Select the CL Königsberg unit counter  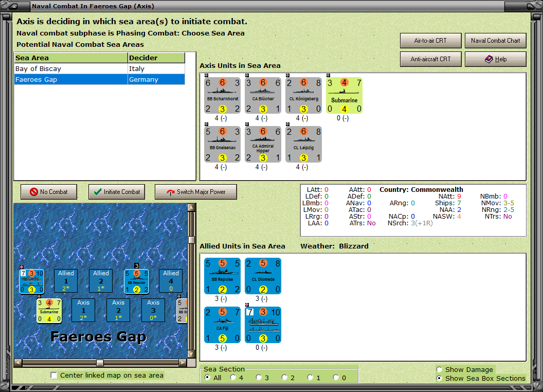pos(304,96)
